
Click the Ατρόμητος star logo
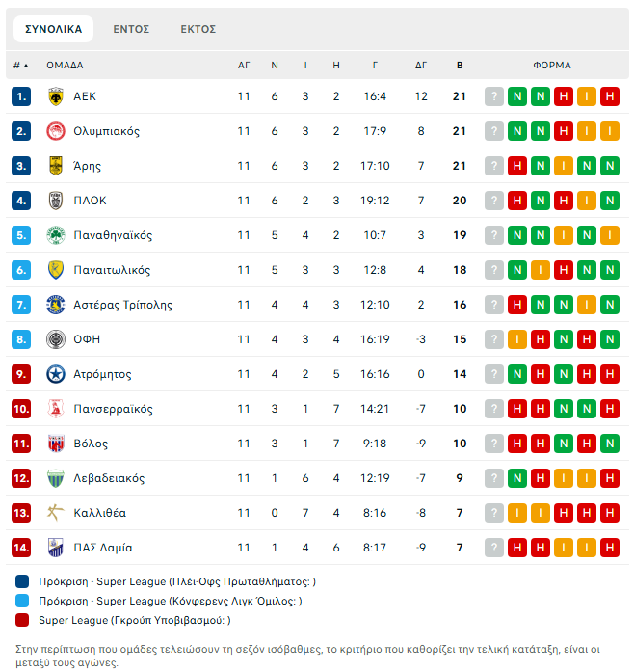pos(55,374)
